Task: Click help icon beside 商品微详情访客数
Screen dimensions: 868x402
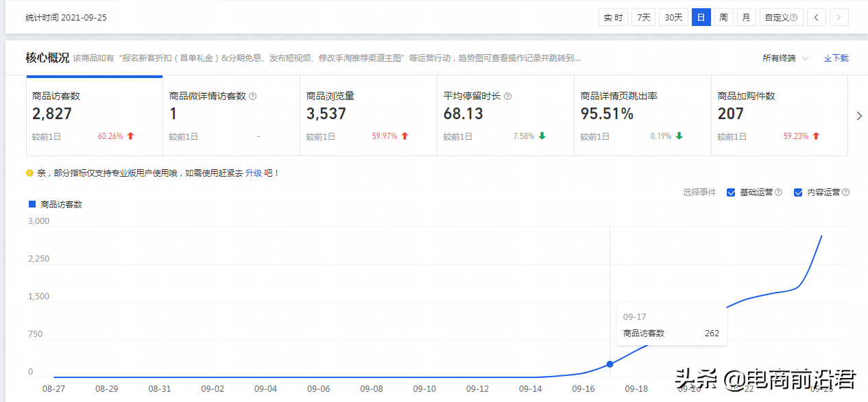Action: (253, 97)
